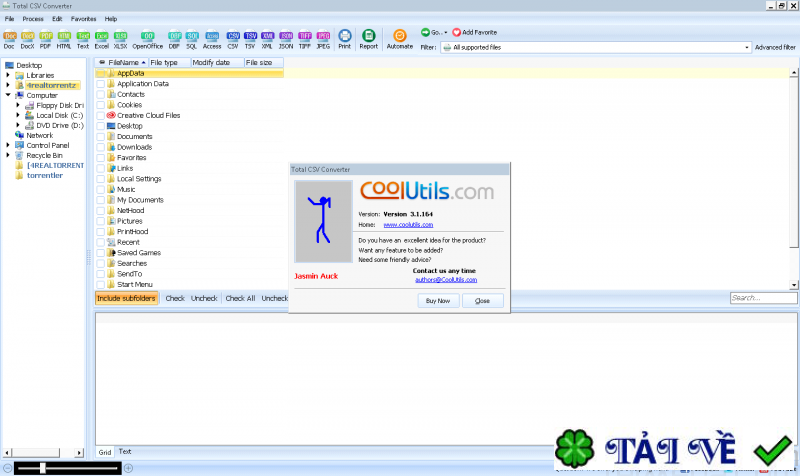Open the File menu
Screen dimensions: 800x476
(9, 19)
